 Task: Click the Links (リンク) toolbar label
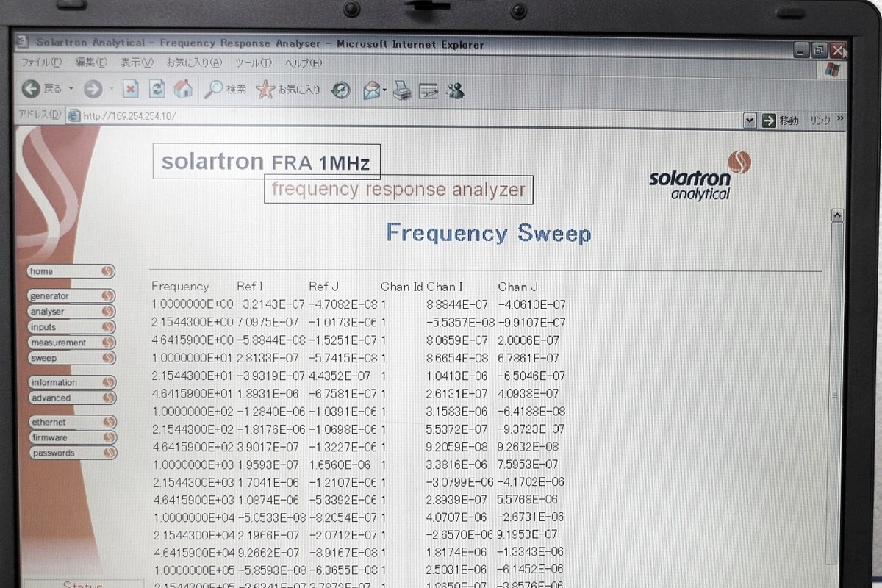820,120
